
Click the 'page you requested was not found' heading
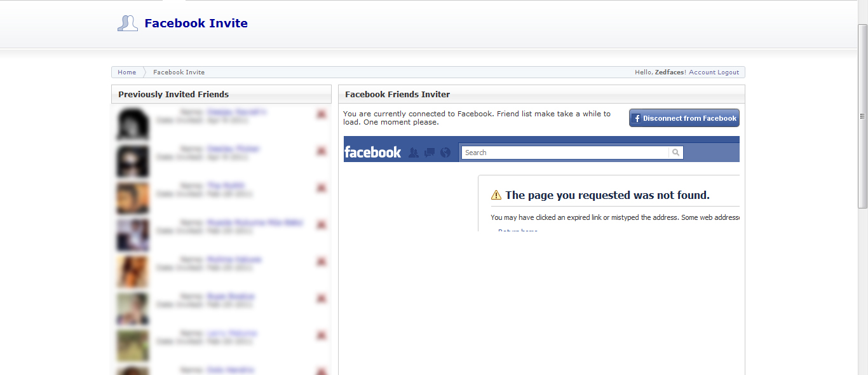(607, 195)
